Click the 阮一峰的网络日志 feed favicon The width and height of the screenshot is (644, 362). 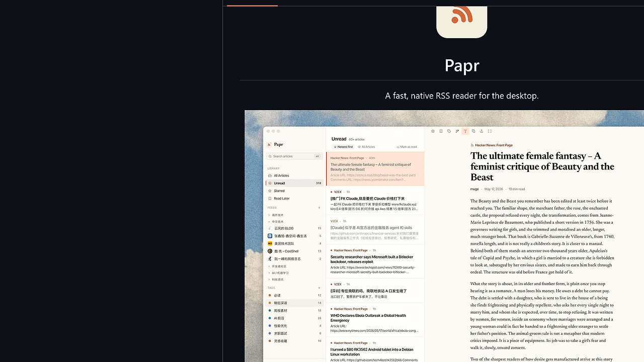270,259
